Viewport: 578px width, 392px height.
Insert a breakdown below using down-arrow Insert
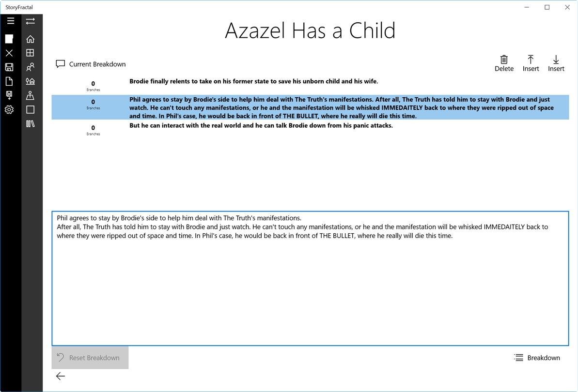pyautogui.click(x=556, y=63)
